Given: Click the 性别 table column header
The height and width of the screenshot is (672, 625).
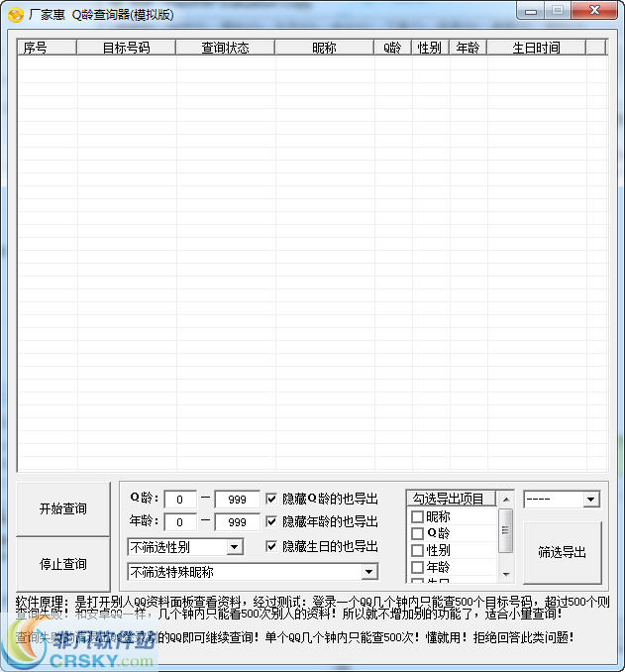Looking at the screenshot, I should 430,48.
